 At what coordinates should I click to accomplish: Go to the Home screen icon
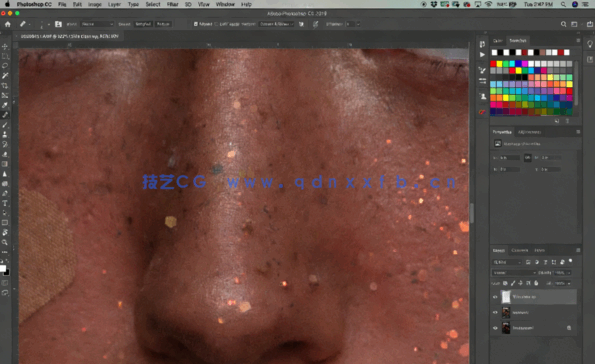click(8, 24)
